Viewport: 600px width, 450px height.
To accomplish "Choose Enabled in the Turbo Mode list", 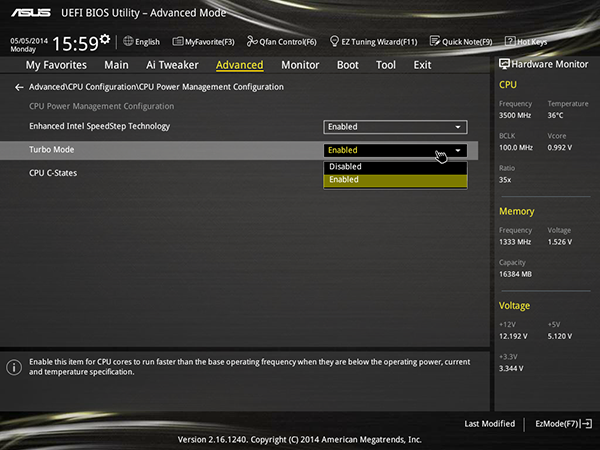I will click(x=395, y=180).
